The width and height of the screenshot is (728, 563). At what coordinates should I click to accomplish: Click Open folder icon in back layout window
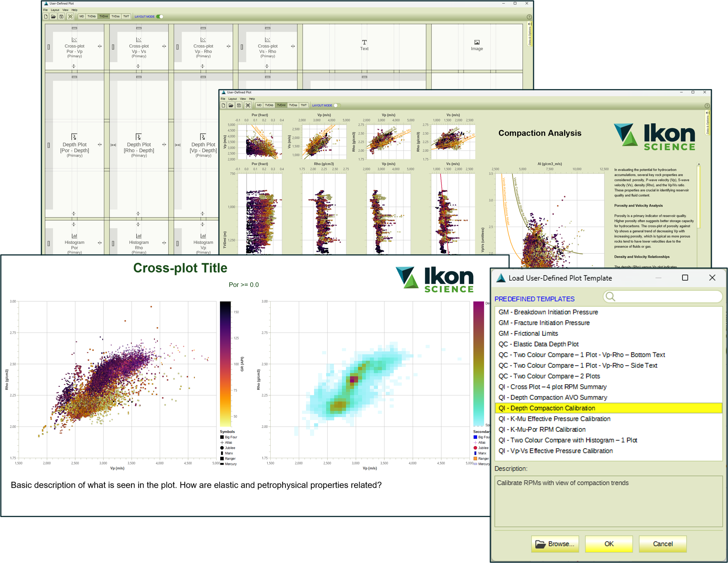53,16
